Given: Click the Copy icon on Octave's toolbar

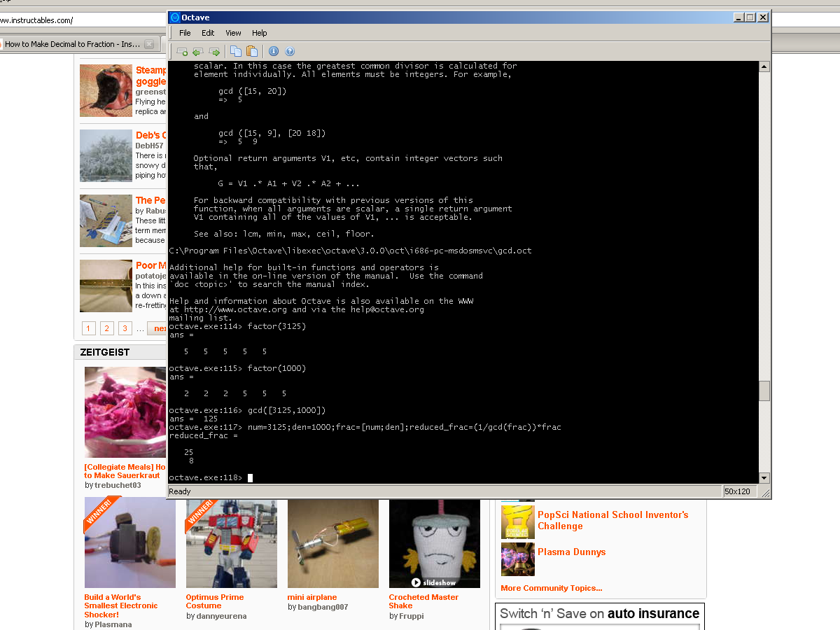Looking at the screenshot, I should [x=236, y=51].
